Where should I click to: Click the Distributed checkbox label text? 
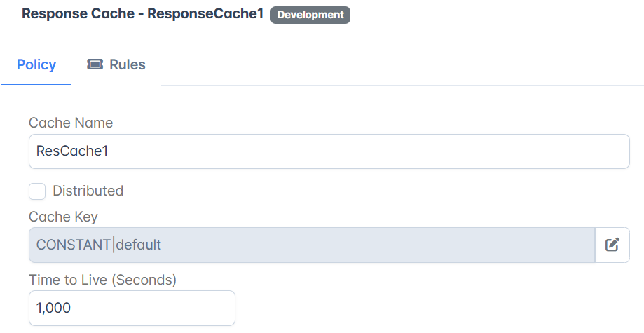click(x=88, y=191)
